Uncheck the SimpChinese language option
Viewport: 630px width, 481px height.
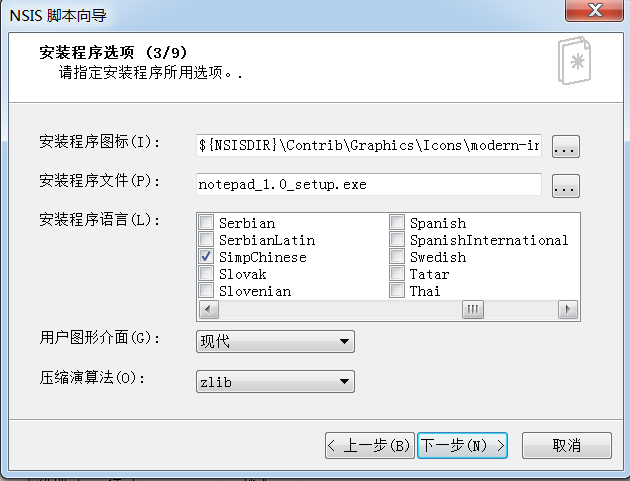206,256
